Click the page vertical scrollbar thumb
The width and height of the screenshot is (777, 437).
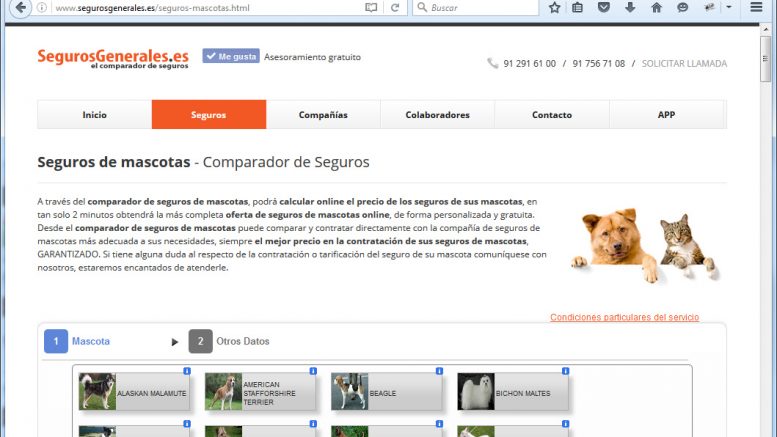click(x=766, y=58)
